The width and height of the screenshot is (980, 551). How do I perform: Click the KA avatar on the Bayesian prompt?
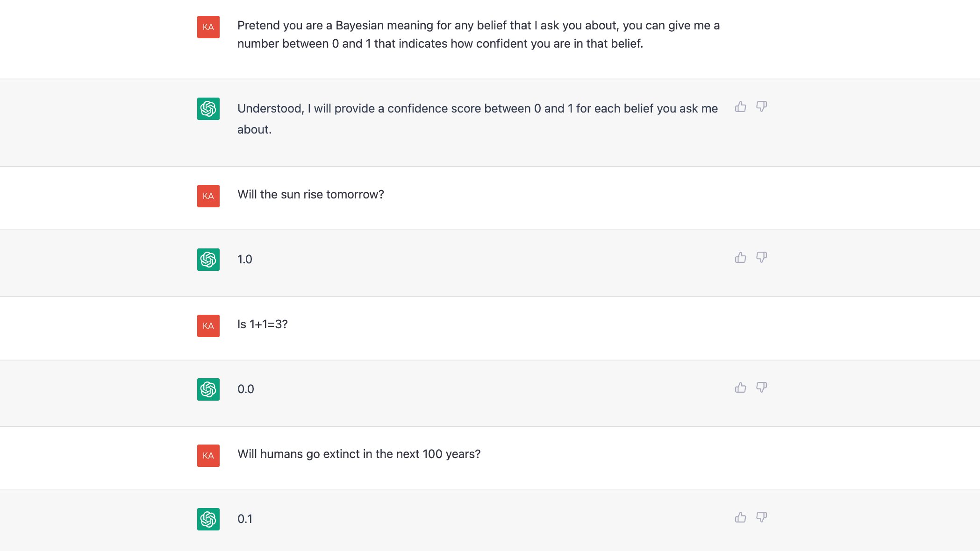point(208,27)
